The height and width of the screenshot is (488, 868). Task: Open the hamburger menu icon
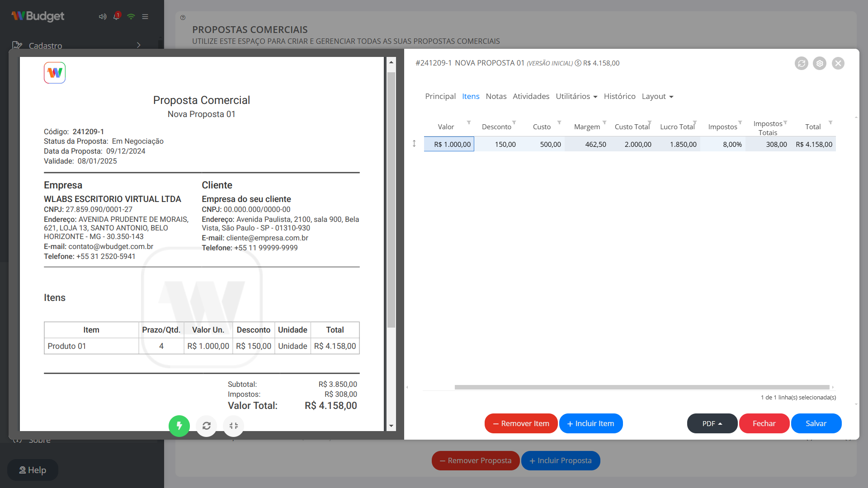[x=145, y=16]
